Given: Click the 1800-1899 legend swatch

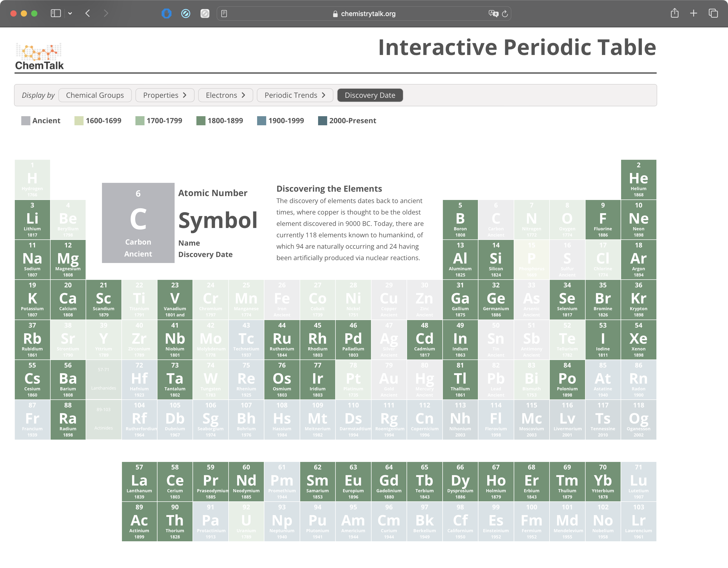Looking at the screenshot, I should click(x=201, y=121).
